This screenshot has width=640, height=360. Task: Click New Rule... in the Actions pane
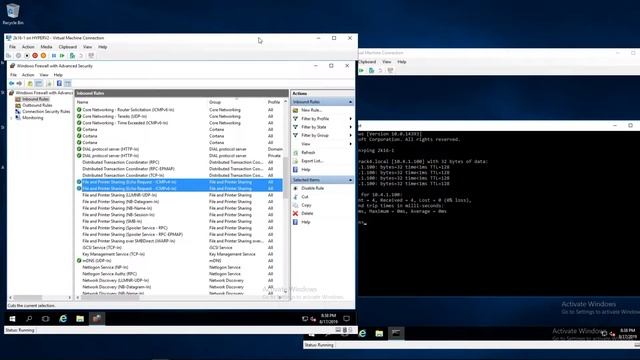[x=311, y=110]
